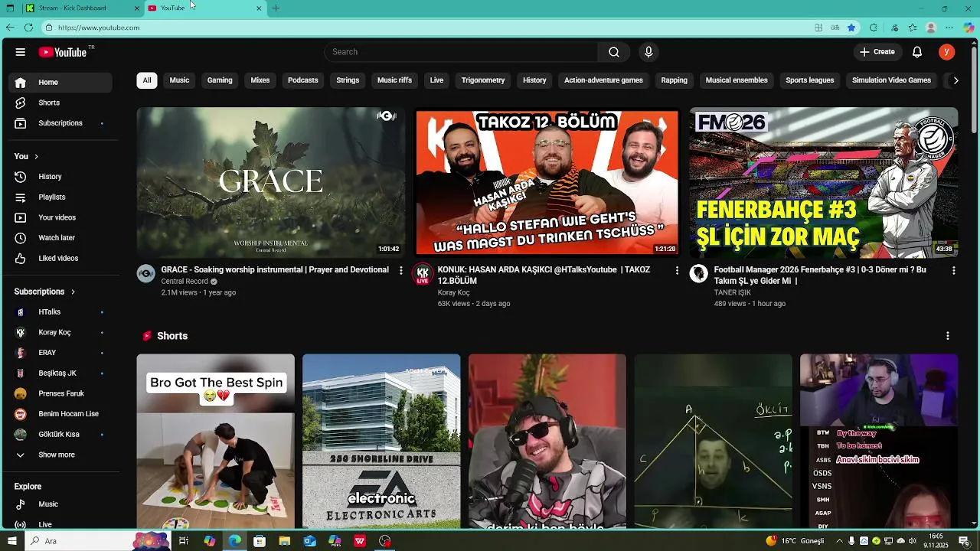Open Outlook from taskbar
This screenshot has height=551, width=980.
click(309, 541)
